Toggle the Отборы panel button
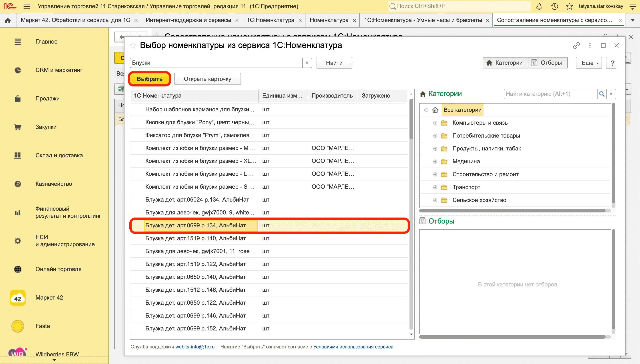This screenshot has height=364, width=640. click(x=548, y=63)
